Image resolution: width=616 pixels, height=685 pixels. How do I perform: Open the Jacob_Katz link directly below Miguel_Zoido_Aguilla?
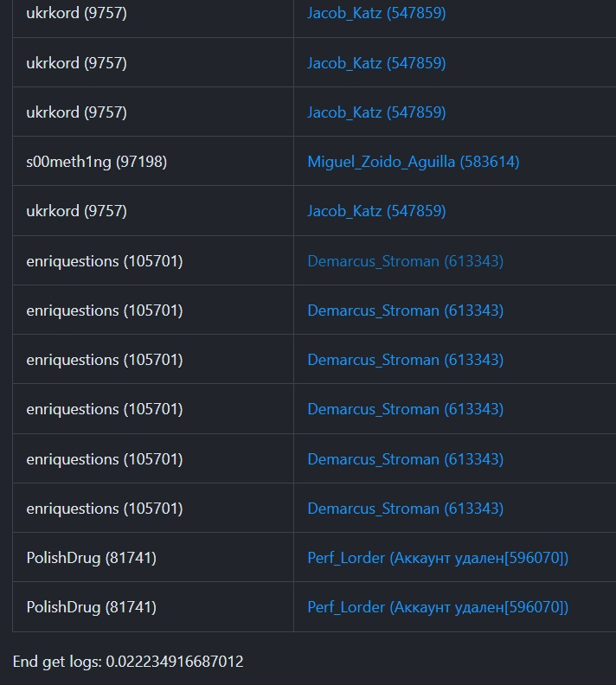pyautogui.click(x=376, y=211)
